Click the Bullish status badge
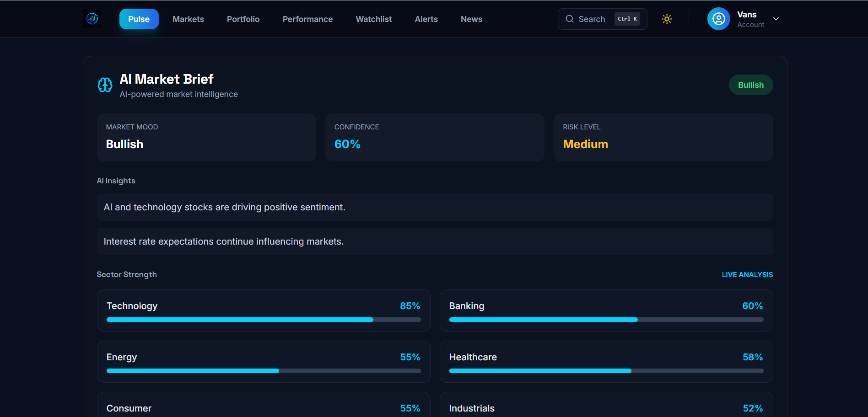Viewport: 868px width, 417px height. point(750,85)
